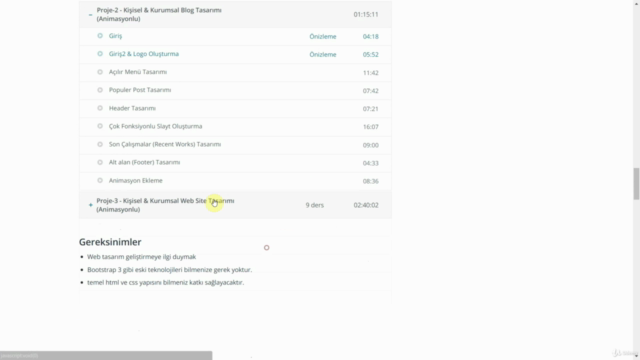
Task: Open the Giriş2 & Logo Oluşturma lecture link
Action: tap(144, 54)
